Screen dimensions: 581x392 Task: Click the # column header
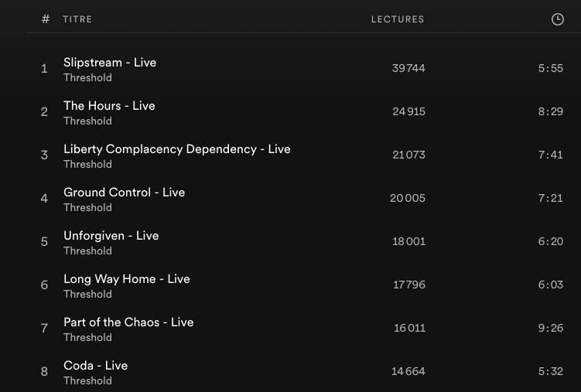[x=46, y=19]
